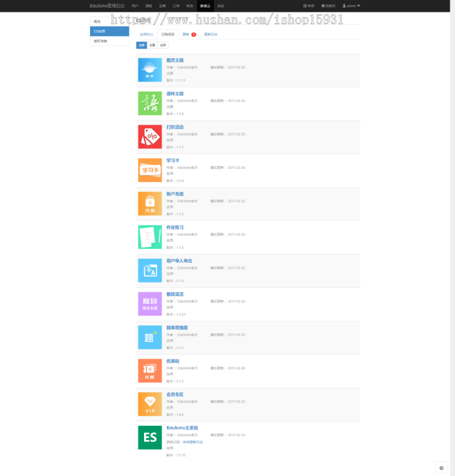Select the 教育云 navbar item
This screenshot has height=476, width=455.
pyautogui.click(x=205, y=6)
